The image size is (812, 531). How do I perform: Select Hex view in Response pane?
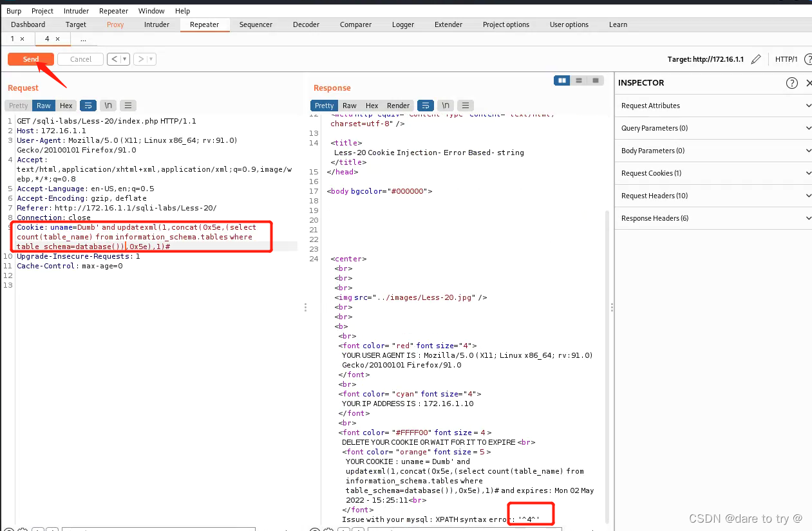coord(372,106)
